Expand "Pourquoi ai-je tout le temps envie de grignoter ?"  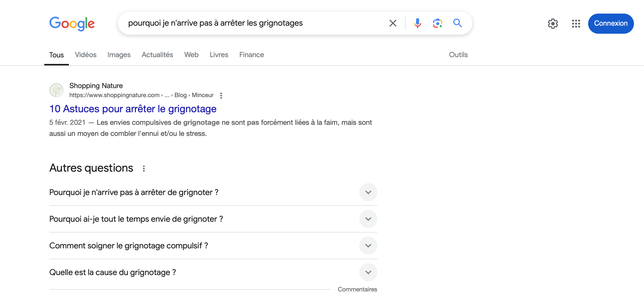pos(213,219)
